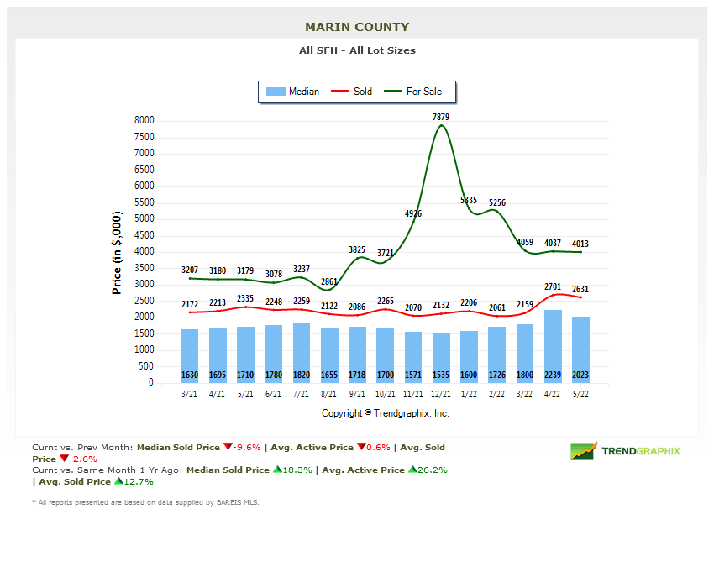Image resolution: width=714 pixels, height=588 pixels.
Task: Select the BAREIS MLS disclaimer footnote
Action: coord(143,502)
